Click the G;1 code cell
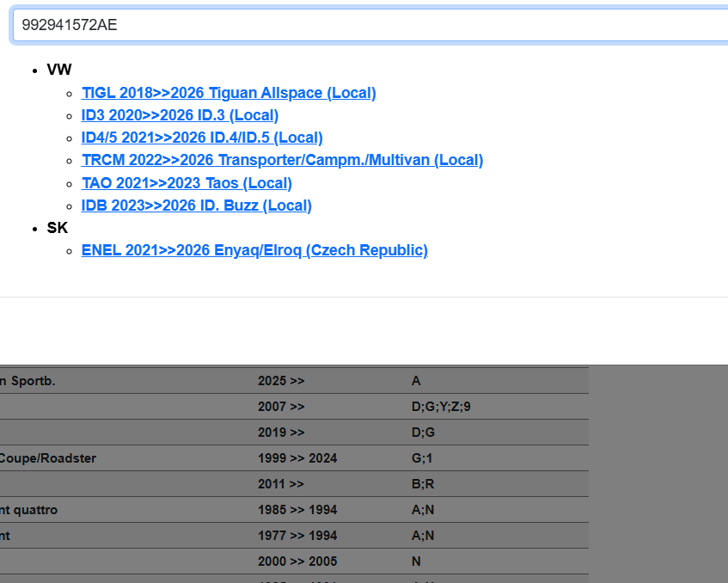The height and width of the screenshot is (583, 728). click(423, 458)
